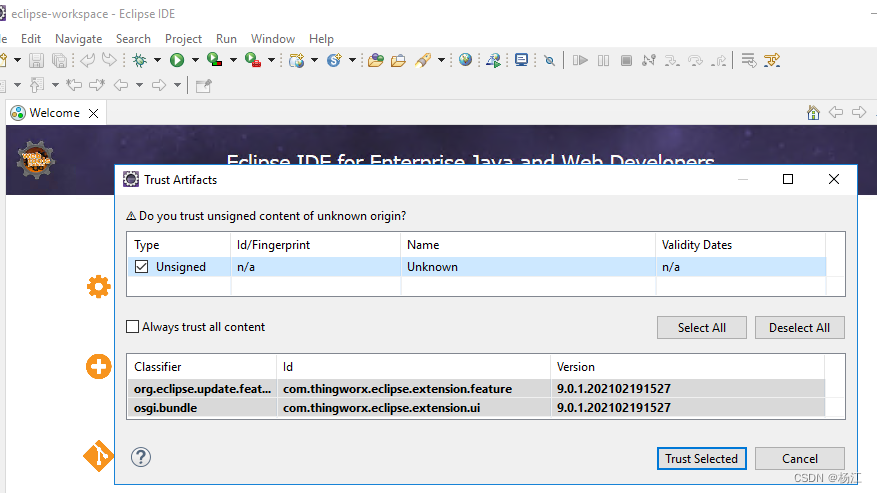877x493 pixels.
Task: Click the Resume debug icon
Action: click(580, 60)
